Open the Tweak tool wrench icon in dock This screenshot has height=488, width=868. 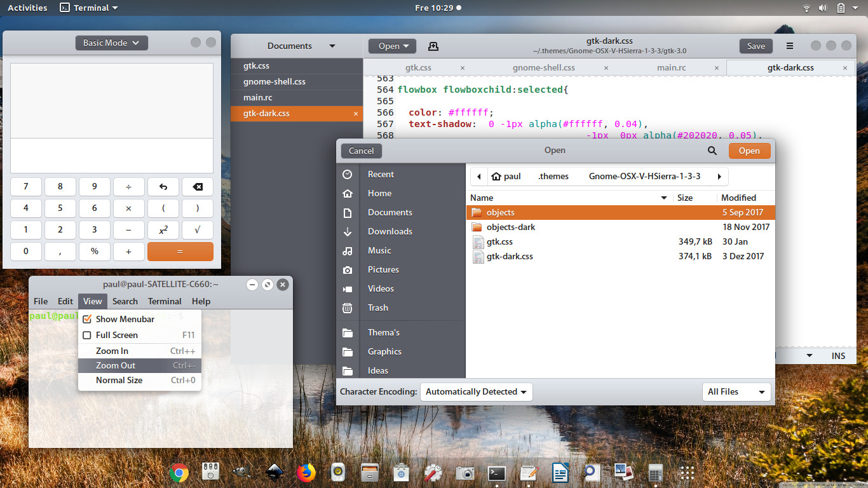(433, 472)
